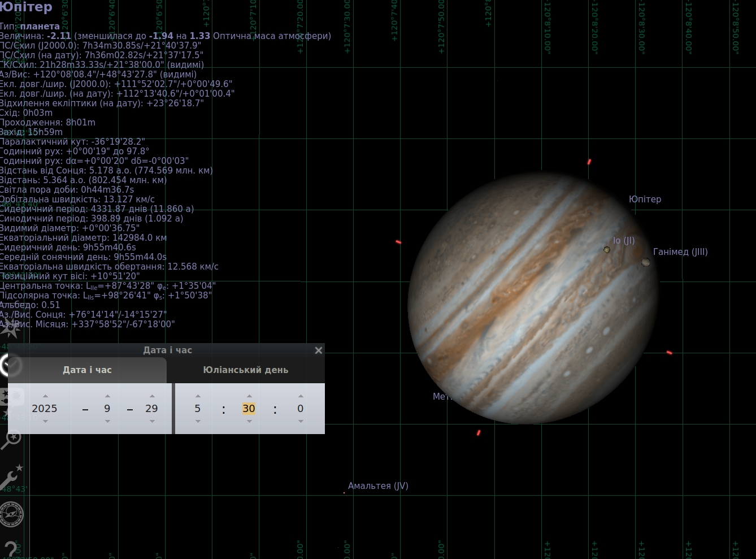Decrease the month 9 with down arrow
The image size is (756, 559).
pos(107,421)
